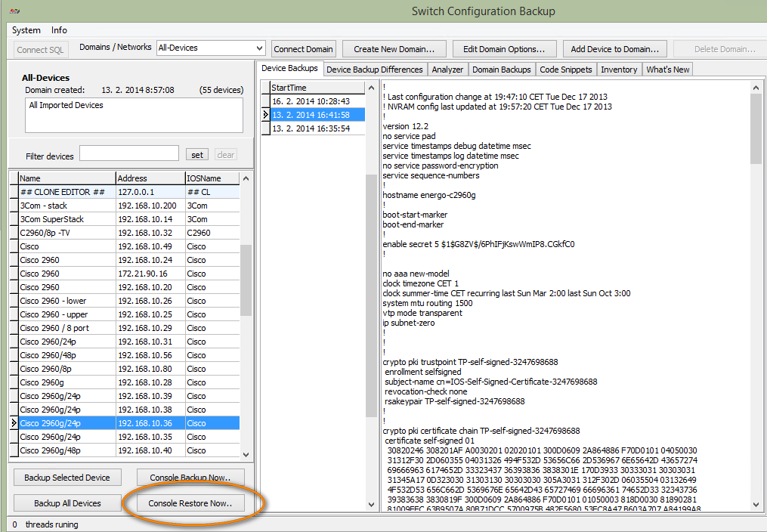Click the hostname energo-c2960g config line
The width and height of the screenshot is (767, 532).
(x=429, y=195)
